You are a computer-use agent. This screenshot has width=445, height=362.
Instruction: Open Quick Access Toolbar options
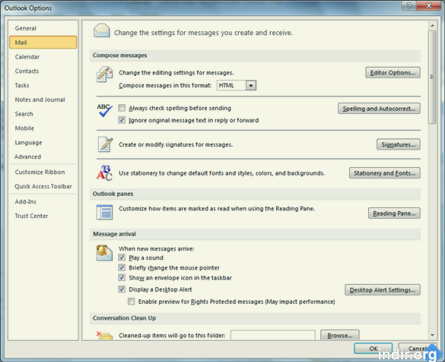point(43,186)
